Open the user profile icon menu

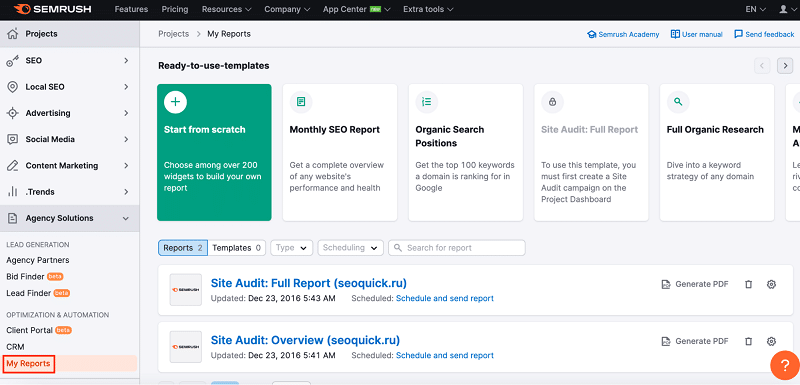point(786,9)
